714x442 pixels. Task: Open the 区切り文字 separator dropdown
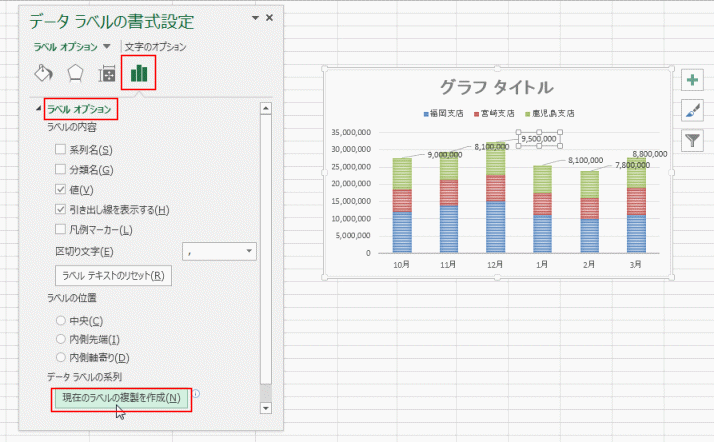click(x=249, y=251)
